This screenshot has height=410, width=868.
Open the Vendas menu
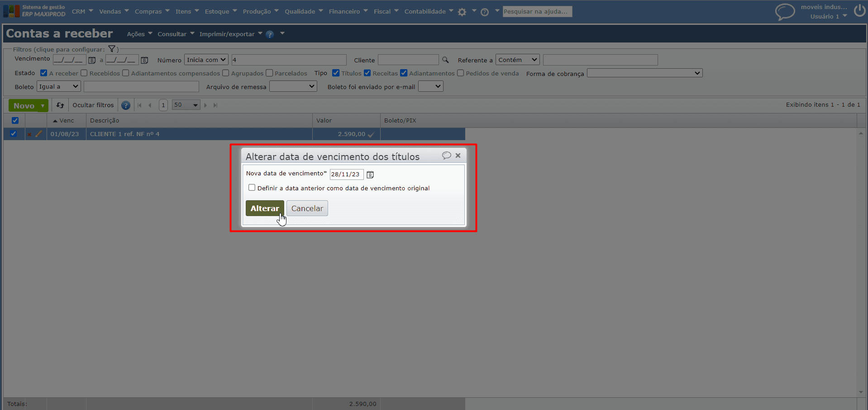click(x=114, y=11)
